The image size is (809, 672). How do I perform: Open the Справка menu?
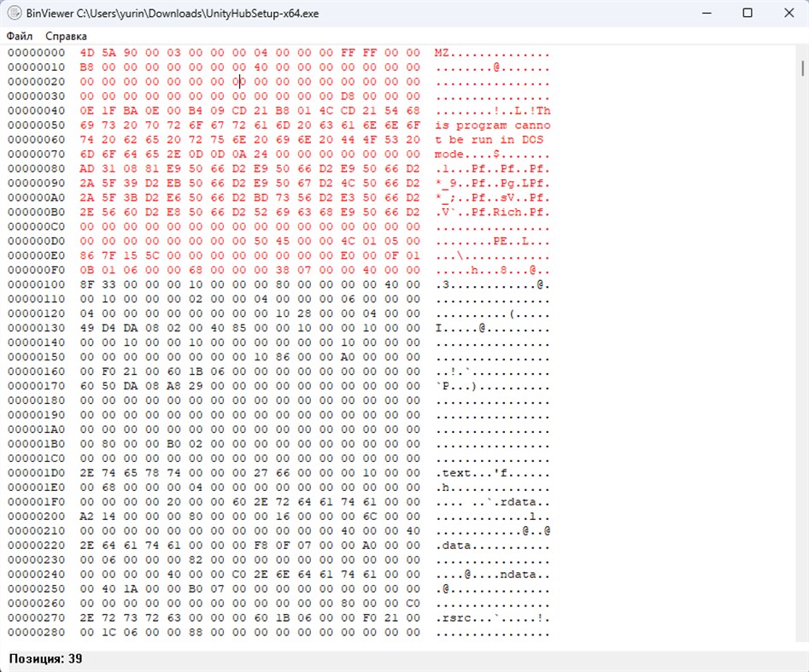coord(66,36)
